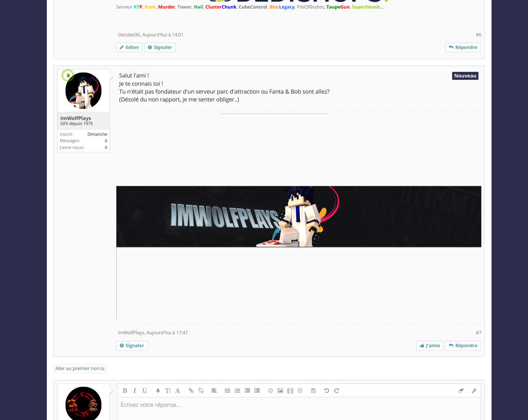Like ImWolfPlays' post with J'aime

[x=430, y=346]
